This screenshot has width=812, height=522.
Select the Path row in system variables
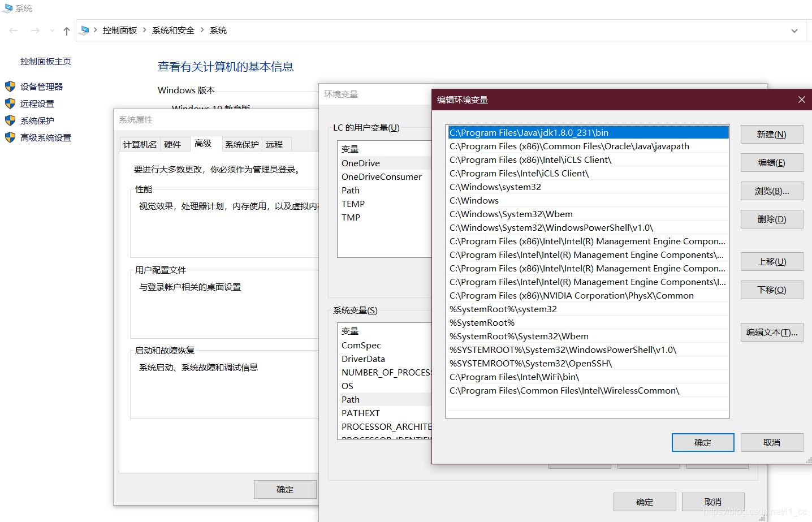[385, 399]
